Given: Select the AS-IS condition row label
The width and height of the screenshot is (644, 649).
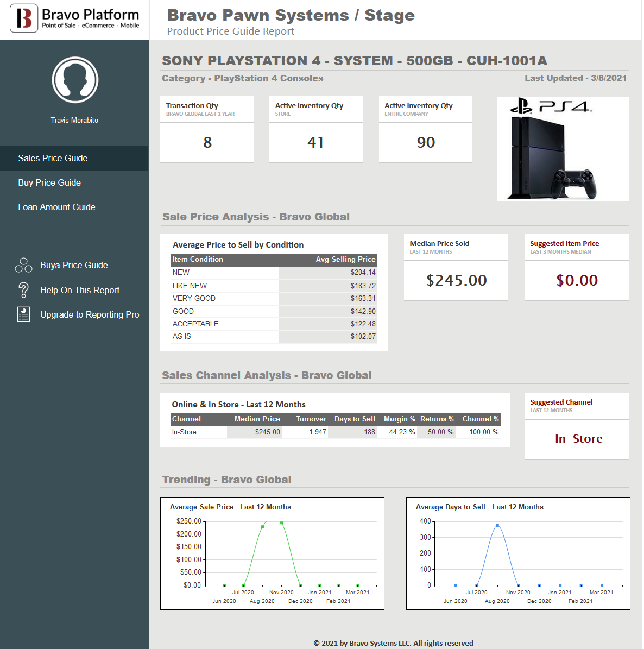Looking at the screenshot, I should tap(182, 337).
